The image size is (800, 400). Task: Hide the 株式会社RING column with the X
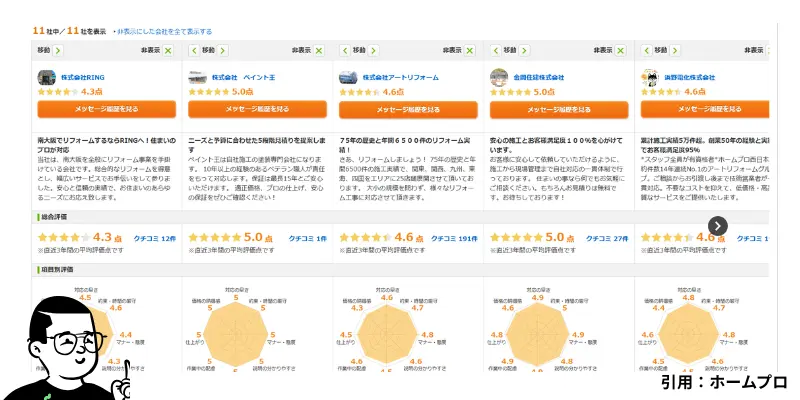tap(168, 51)
